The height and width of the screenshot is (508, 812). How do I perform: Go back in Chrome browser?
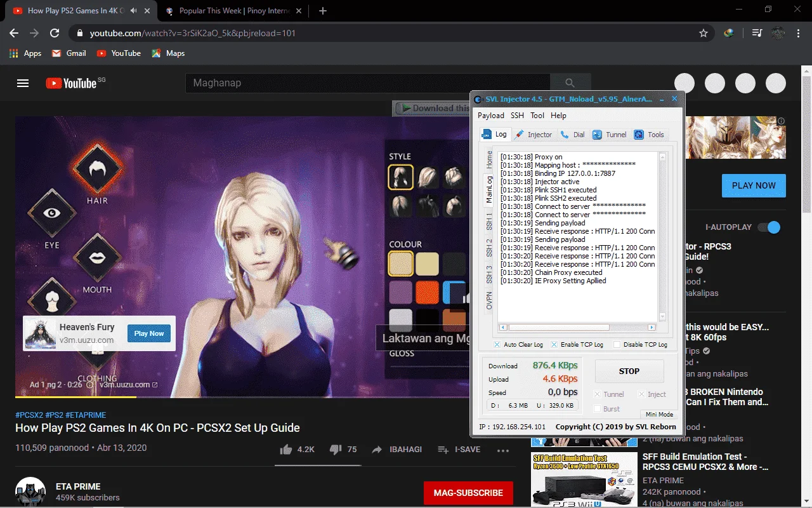(14, 33)
